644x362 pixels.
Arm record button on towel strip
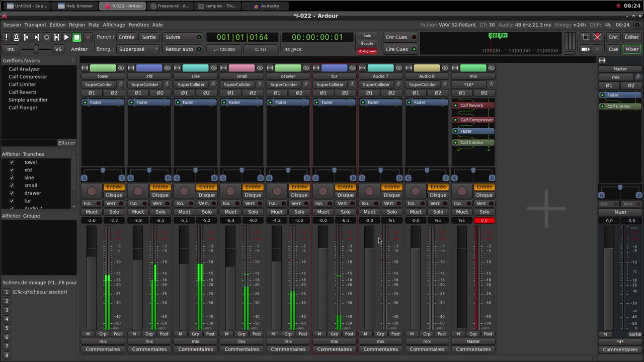pyautogui.click(x=92, y=191)
